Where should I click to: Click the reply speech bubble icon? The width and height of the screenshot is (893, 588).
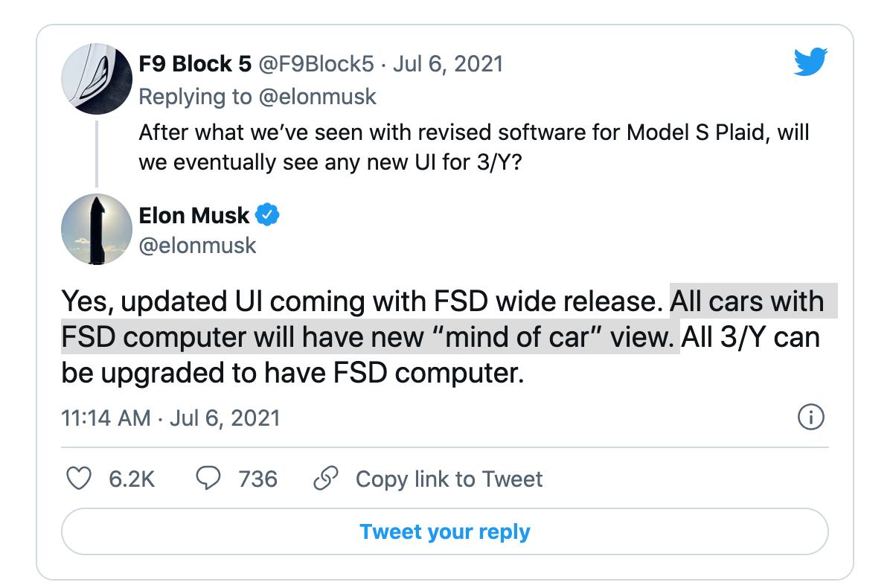click(208, 479)
